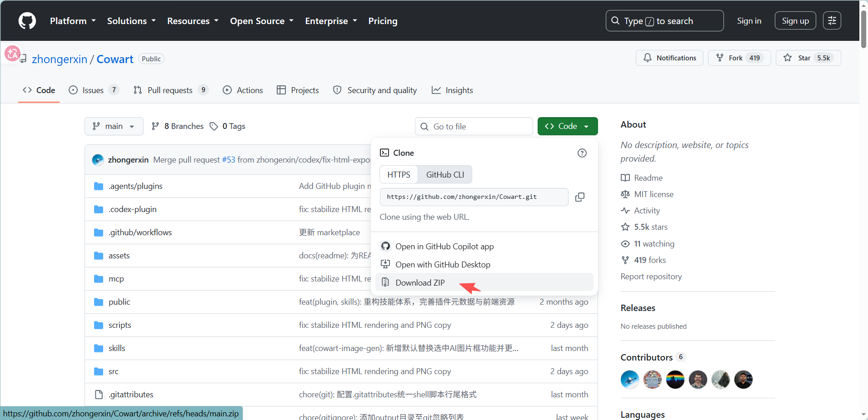This screenshot has width=868, height=420.
Task: Click the mcp folder icon
Action: pyautogui.click(x=99, y=279)
